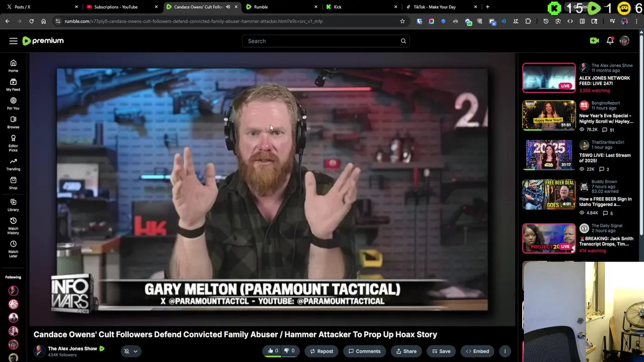Open TSWG LIVE Last Stream of 2025 thumbnail
Image resolution: width=644 pixels, height=362 pixels.
click(549, 154)
